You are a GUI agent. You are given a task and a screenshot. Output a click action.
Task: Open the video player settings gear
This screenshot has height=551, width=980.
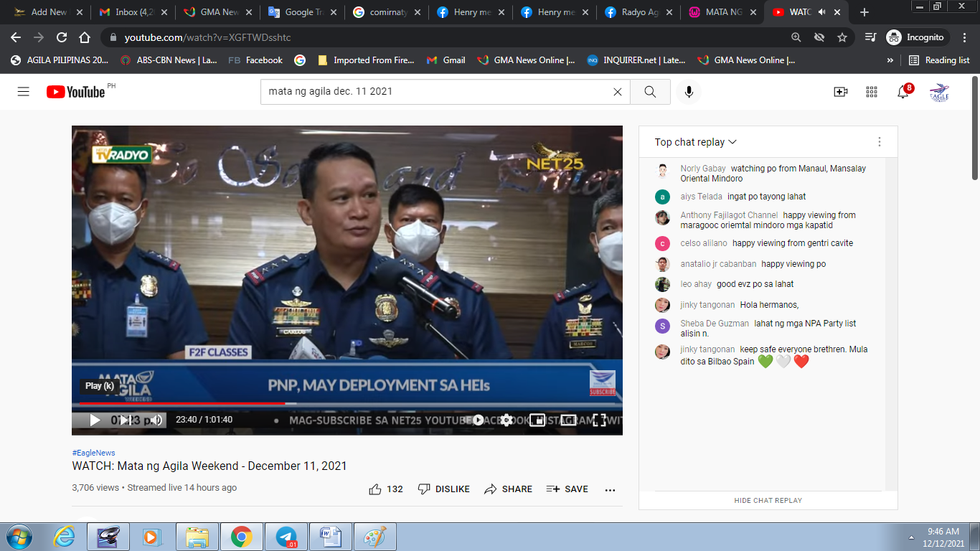tap(507, 420)
